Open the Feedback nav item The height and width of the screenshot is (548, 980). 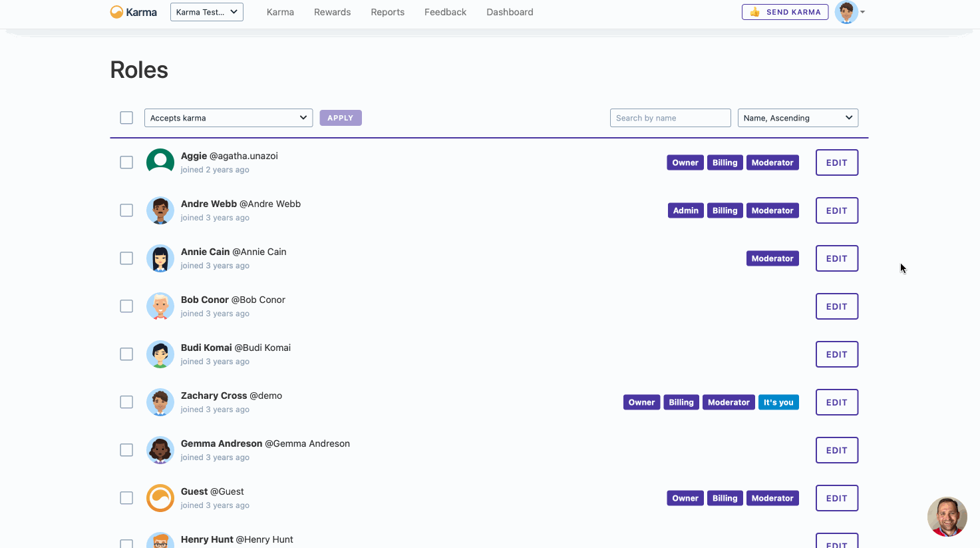click(x=446, y=12)
